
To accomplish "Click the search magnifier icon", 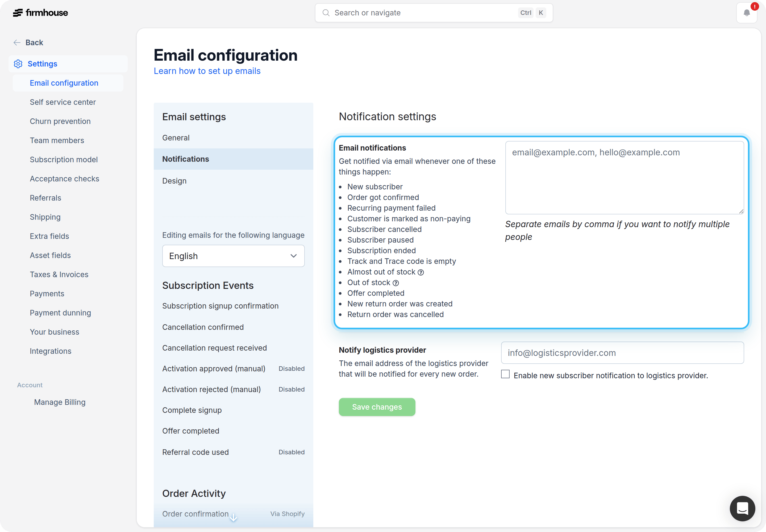I will [x=326, y=13].
